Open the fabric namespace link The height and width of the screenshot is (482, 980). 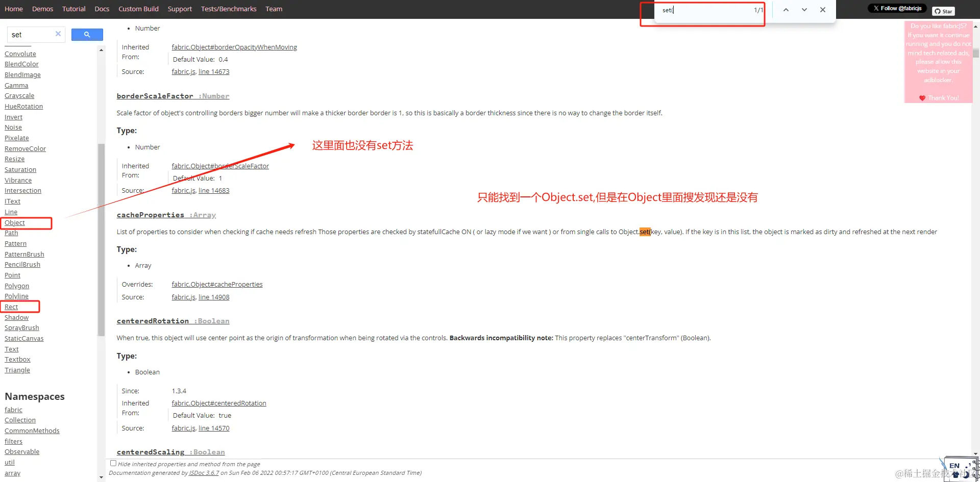click(13, 410)
